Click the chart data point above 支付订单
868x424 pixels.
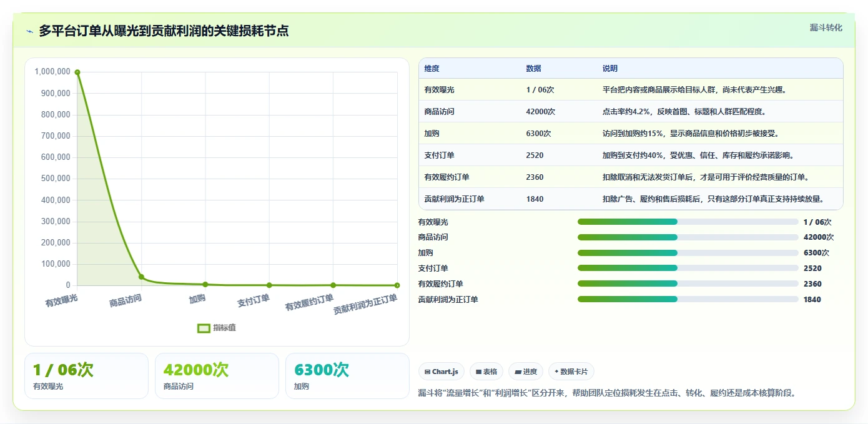click(x=269, y=285)
